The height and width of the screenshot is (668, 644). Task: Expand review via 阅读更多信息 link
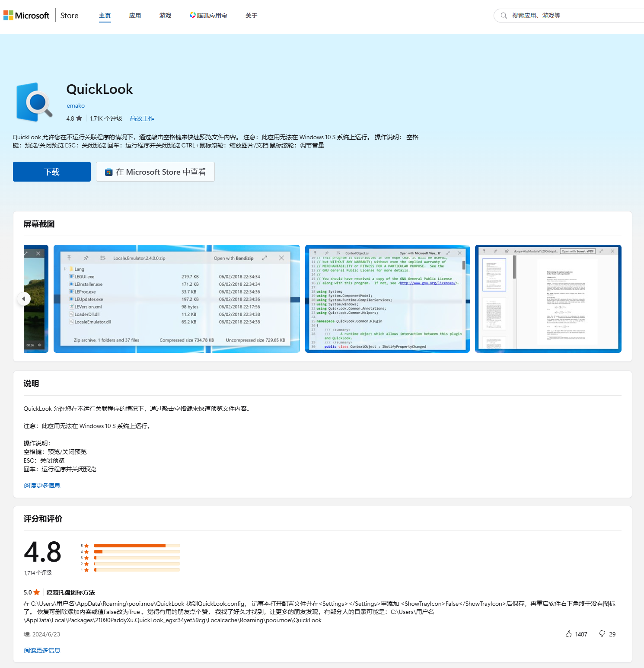point(42,650)
